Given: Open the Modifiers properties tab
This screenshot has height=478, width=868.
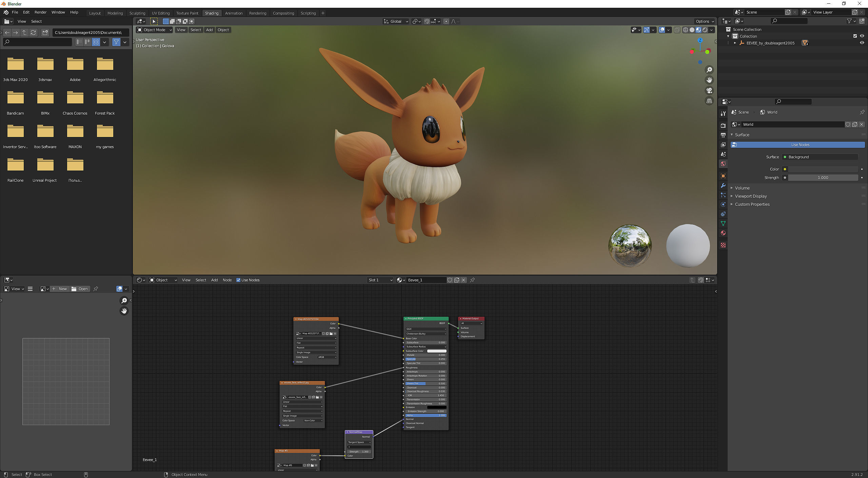Looking at the screenshot, I should click(x=723, y=185).
